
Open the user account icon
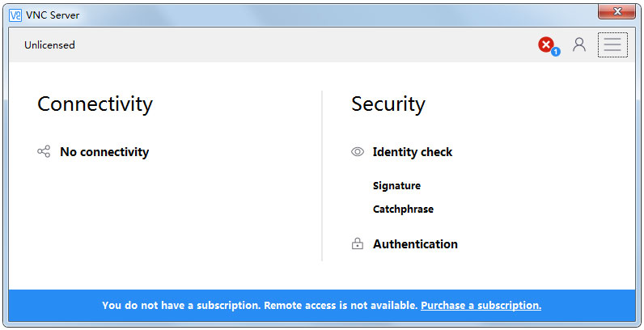pyautogui.click(x=579, y=44)
